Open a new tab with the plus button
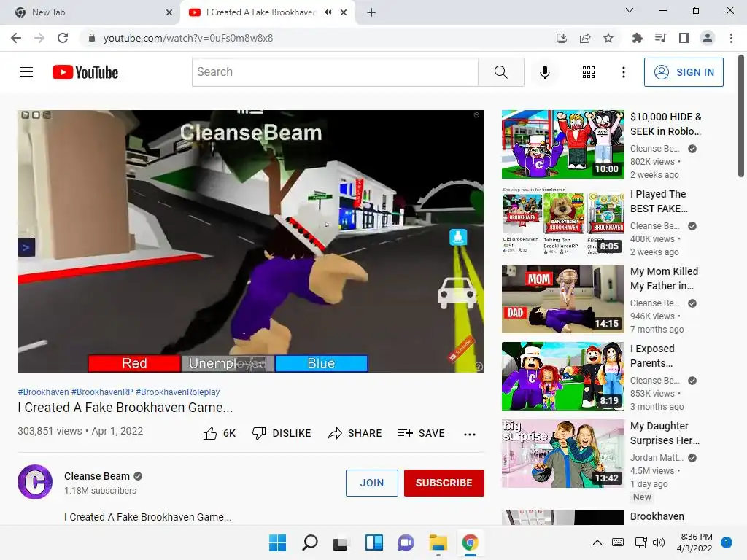747x560 pixels. [371, 12]
